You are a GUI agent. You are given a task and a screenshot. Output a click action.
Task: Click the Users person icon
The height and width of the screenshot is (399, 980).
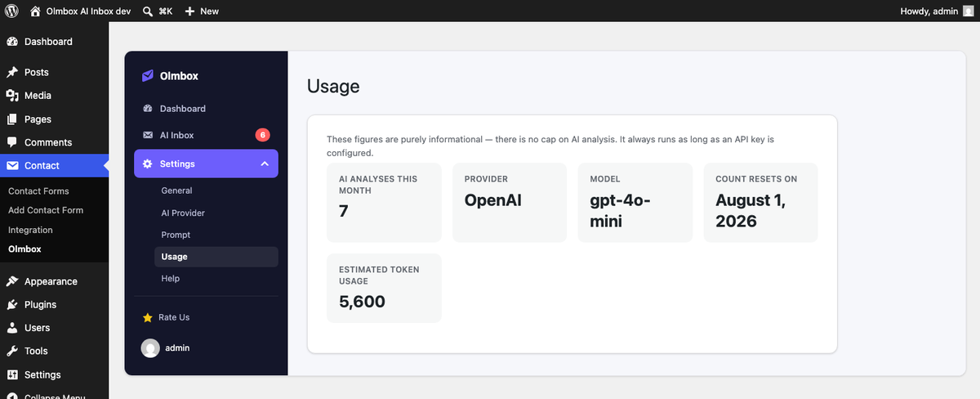12,328
